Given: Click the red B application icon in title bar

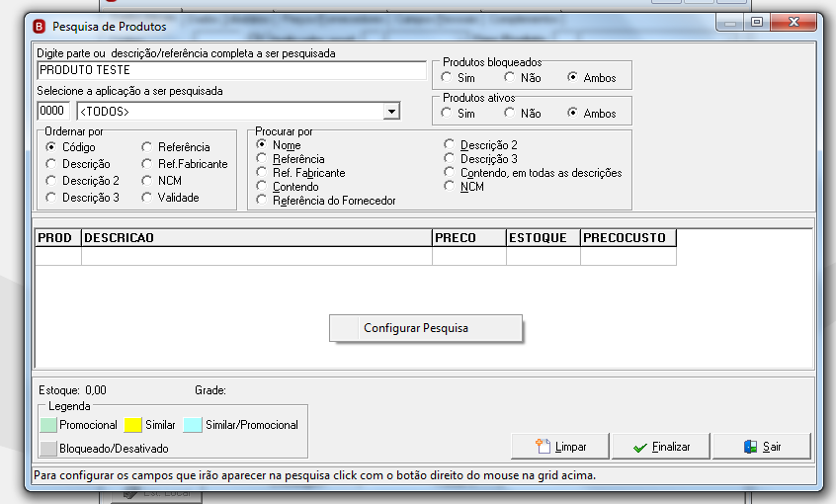Looking at the screenshot, I should coord(40,26).
